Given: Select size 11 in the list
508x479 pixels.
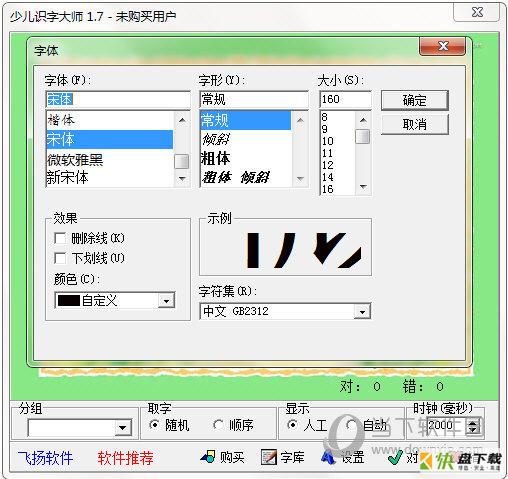Looking at the screenshot, I should pyautogui.click(x=337, y=153).
